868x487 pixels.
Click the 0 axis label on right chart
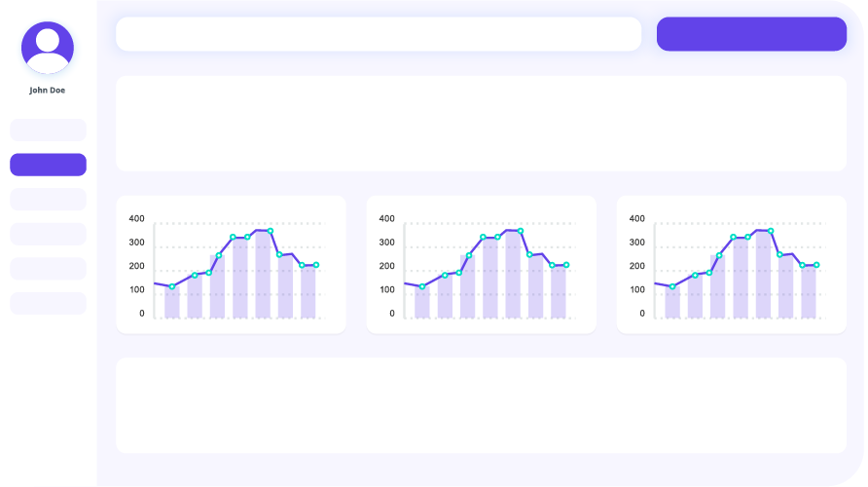(642, 314)
